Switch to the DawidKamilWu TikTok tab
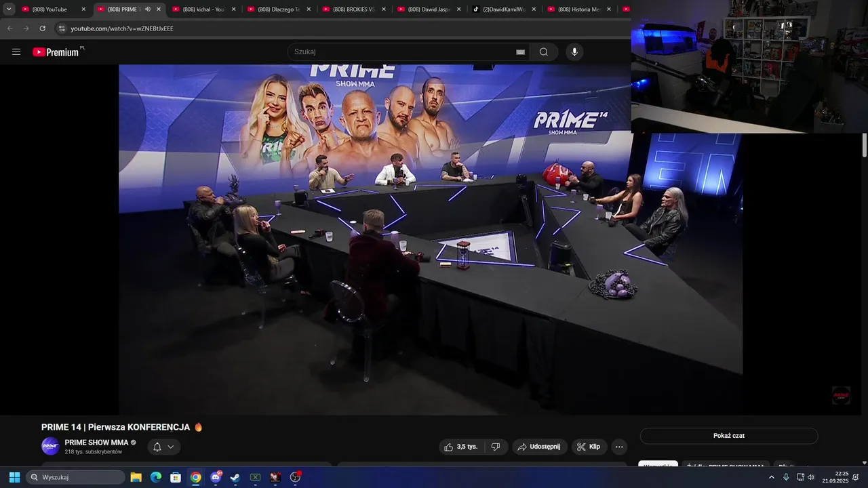This screenshot has width=868, height=488. 503,9
